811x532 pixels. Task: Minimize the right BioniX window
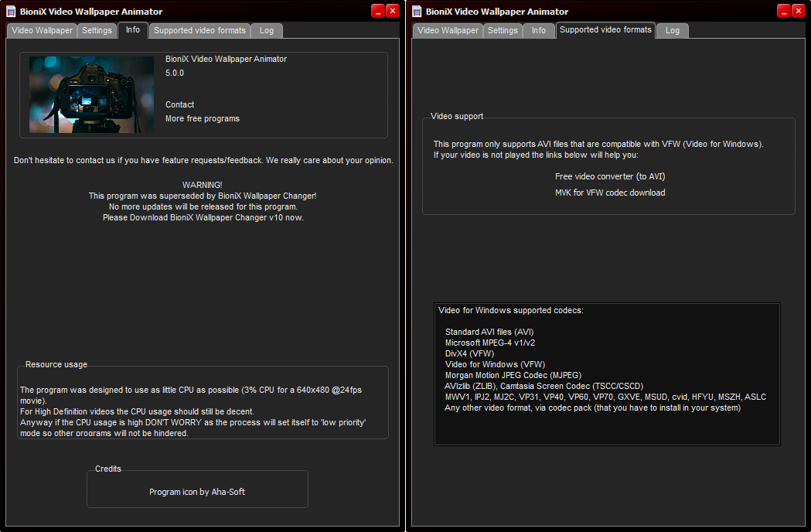click(x=784, y=11)
